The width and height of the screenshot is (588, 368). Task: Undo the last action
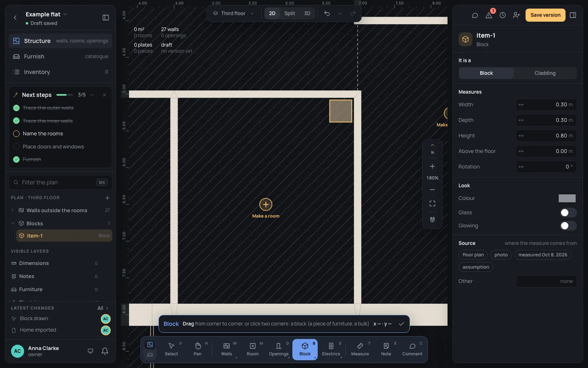(327, 13)
